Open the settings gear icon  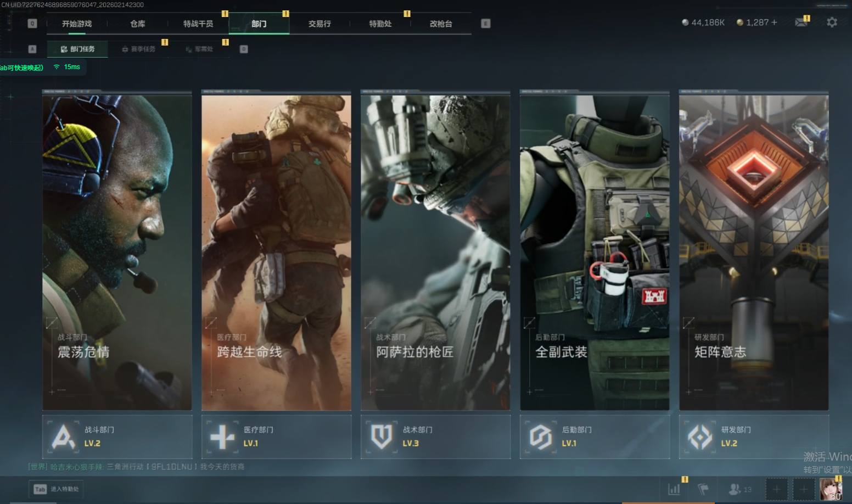832,22
